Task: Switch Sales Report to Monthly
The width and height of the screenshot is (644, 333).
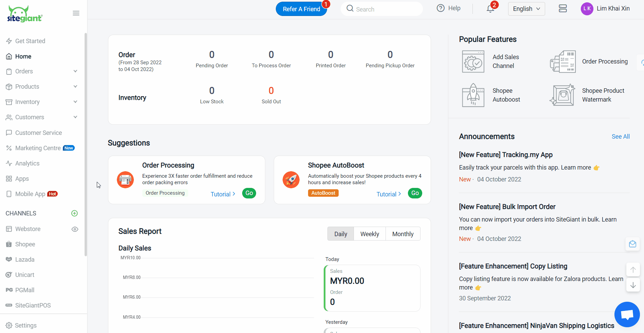Action: click(403, 234)
